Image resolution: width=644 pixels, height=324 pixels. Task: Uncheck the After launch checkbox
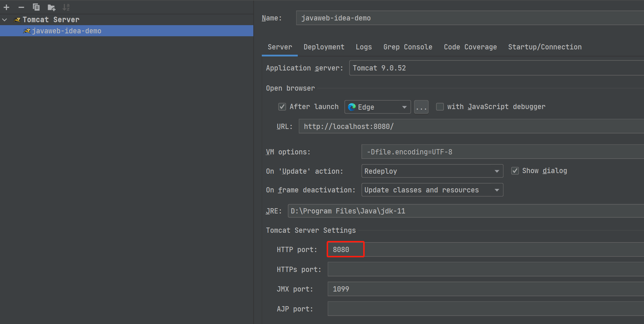pos(282,107)
